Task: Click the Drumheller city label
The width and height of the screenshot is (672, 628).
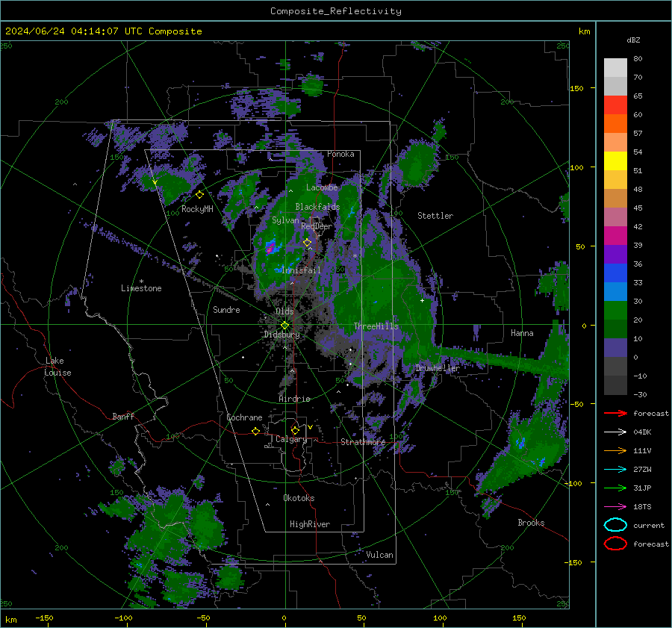Action: [438, 368]
